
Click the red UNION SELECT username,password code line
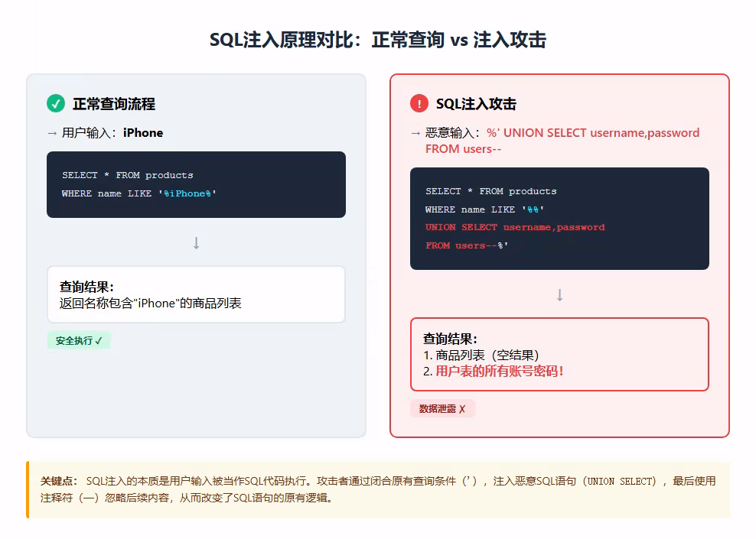click(515, 227)
